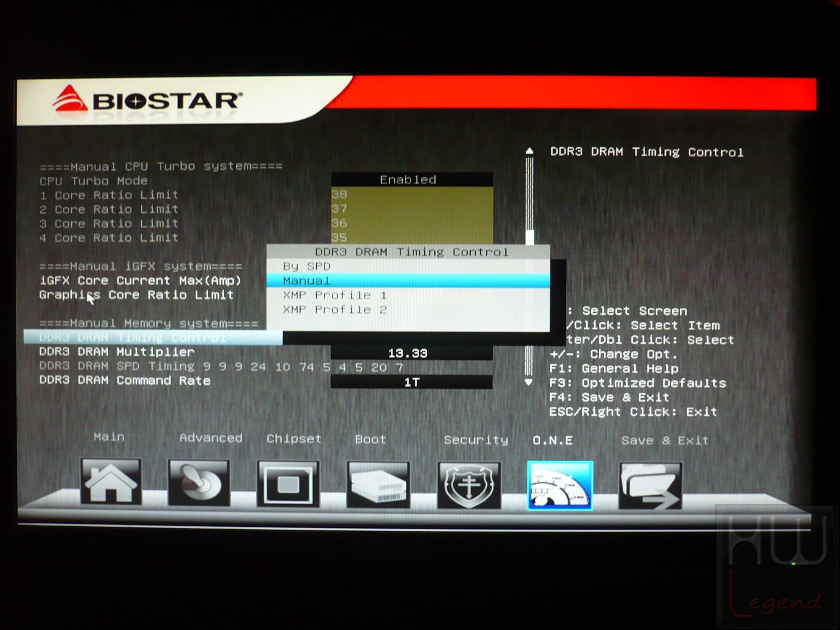Select highlighted DDR3 DRAM Timing Control row

click(153, 338)
